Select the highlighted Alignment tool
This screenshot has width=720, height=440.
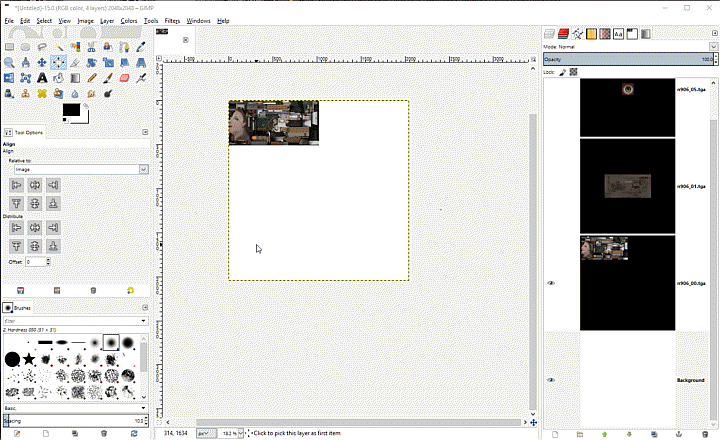59,62
